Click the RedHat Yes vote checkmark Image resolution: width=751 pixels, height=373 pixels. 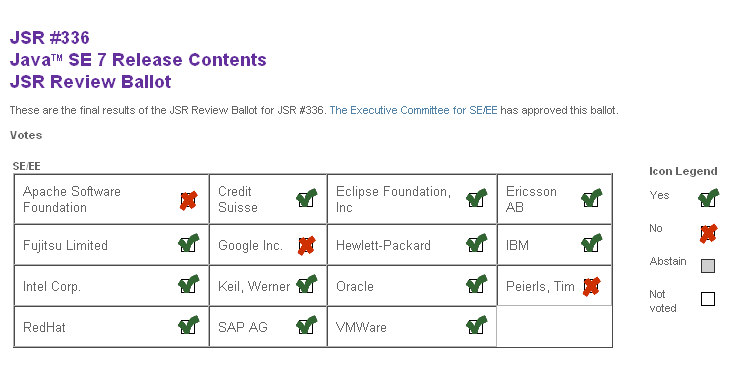click(189, 325)
